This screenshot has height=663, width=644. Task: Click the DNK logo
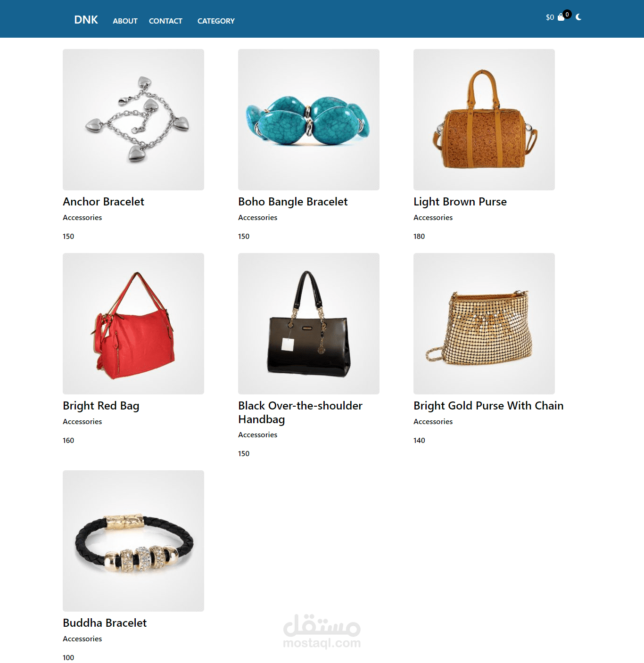coord(86,20)
